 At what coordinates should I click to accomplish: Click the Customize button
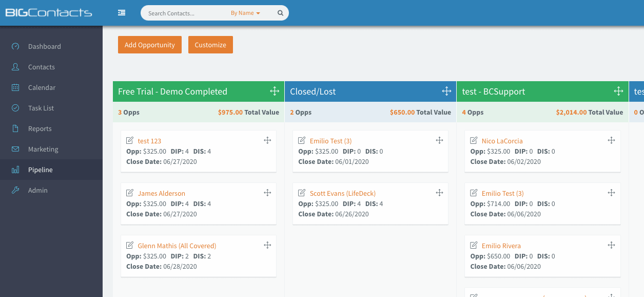(210, 45)
